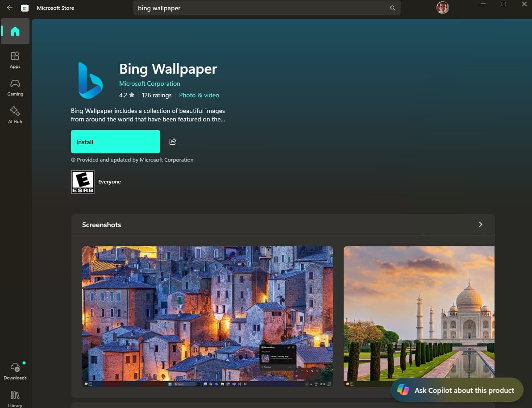The image size is (532, 408).
Task: Open the Italian village screenshot
Action: pyautogui.click(x=207, y=316)
